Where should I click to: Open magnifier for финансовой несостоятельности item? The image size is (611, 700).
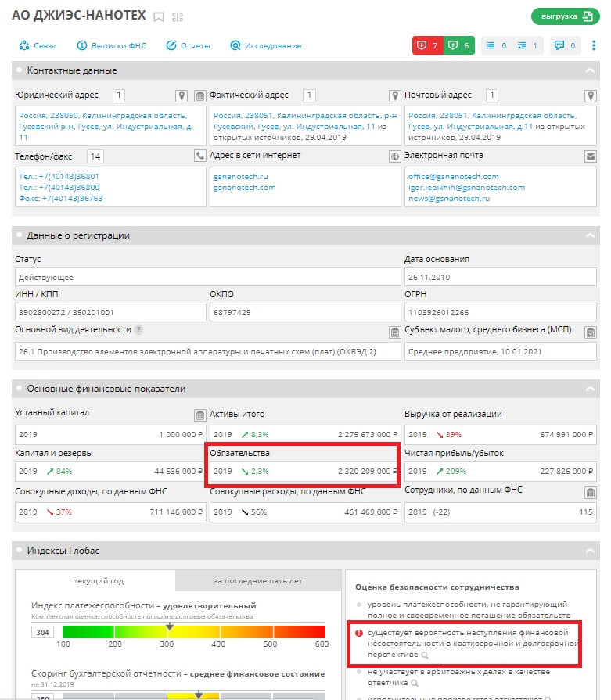tap(425, 655)
